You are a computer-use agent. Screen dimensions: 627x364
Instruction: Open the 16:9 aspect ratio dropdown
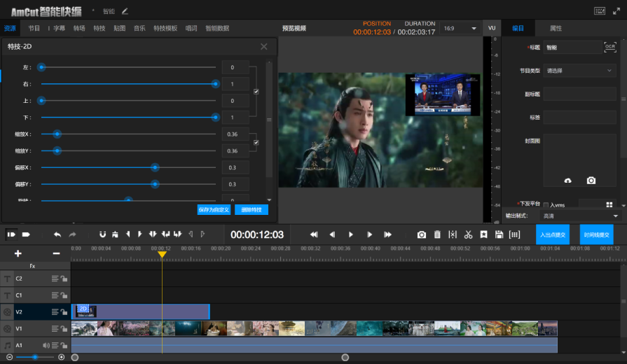(x=459, y=29)
